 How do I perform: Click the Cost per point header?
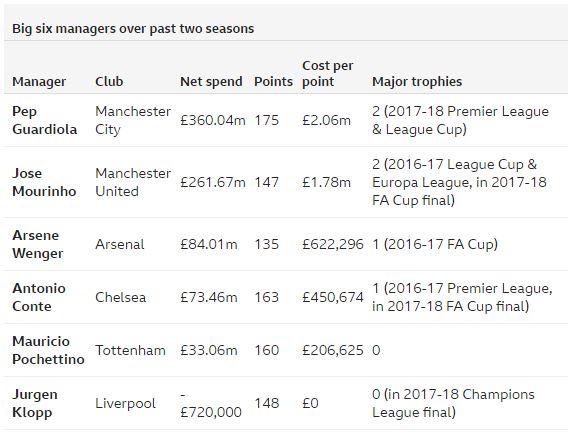[327, 73]
